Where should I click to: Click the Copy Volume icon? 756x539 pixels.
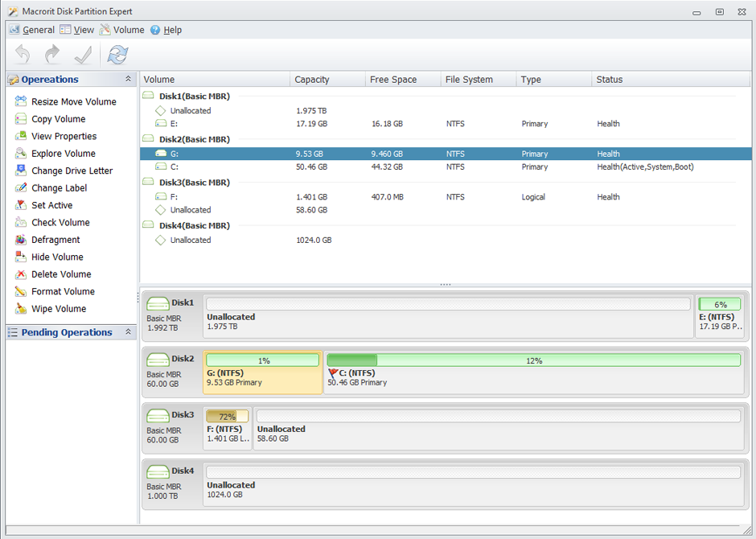point(21,118)
